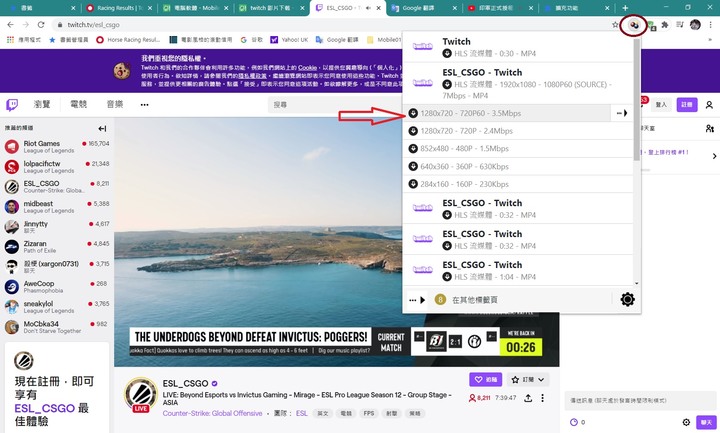Download the 640x360 360P 630Kbps variant
Image resolution: width=720 pixels, height=433 pixels.
(518, 166)
